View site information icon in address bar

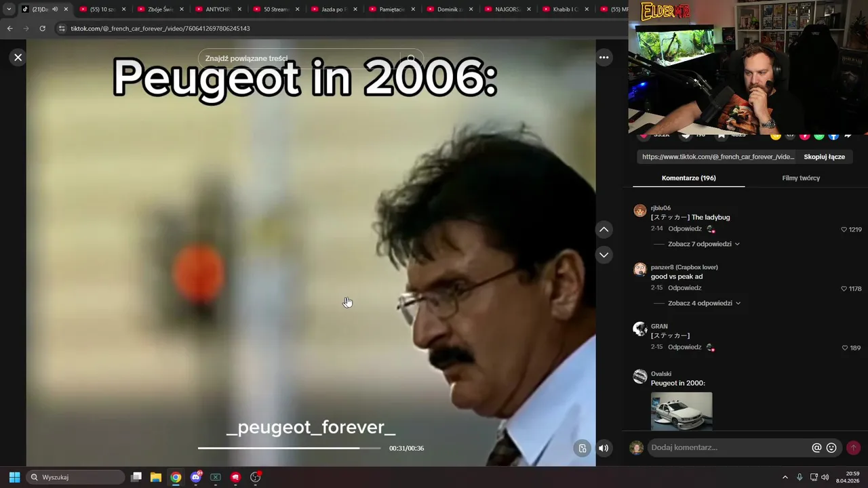coord(62,28)
